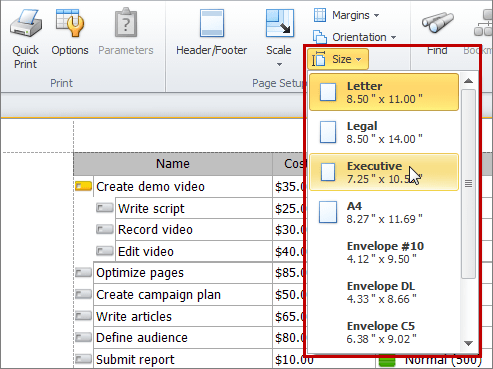Expand the Orientation dropdown arrow
The image size is (493, 369).
pyautogui.click(x=394, y=37)
